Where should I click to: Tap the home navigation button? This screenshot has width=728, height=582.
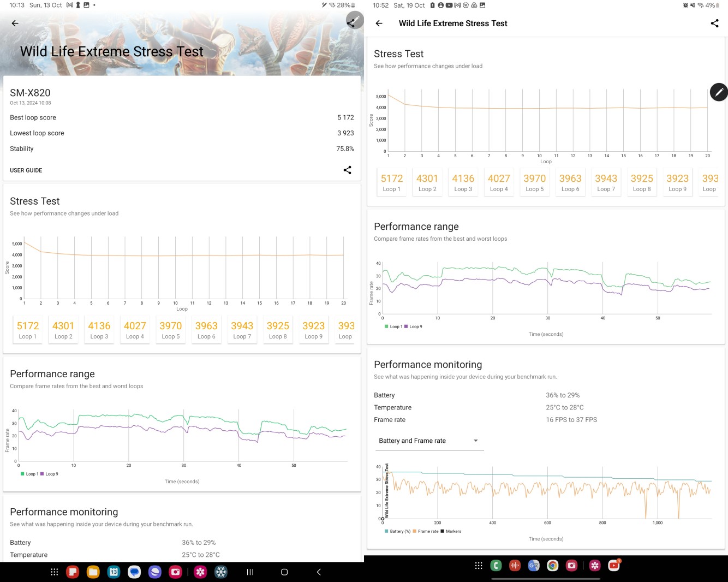284,572
